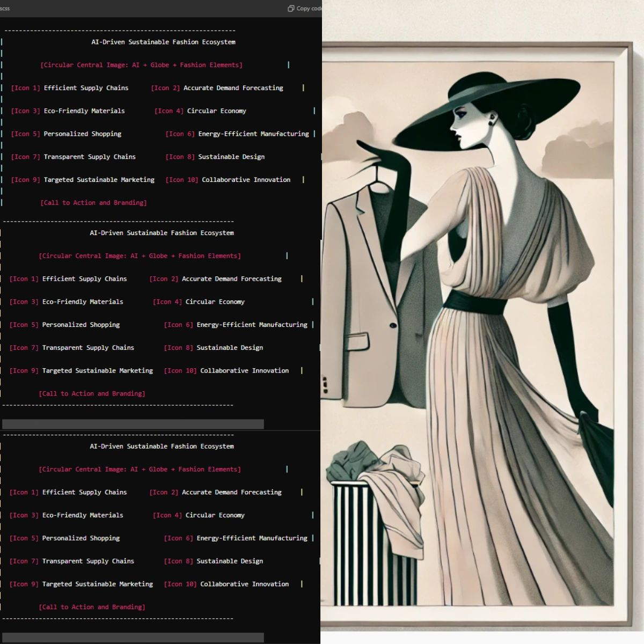Image resolution: width=644 pixels, height=644 pixels.
Task: Click the Copy code clipboard icon
Action: pos(291,9)
